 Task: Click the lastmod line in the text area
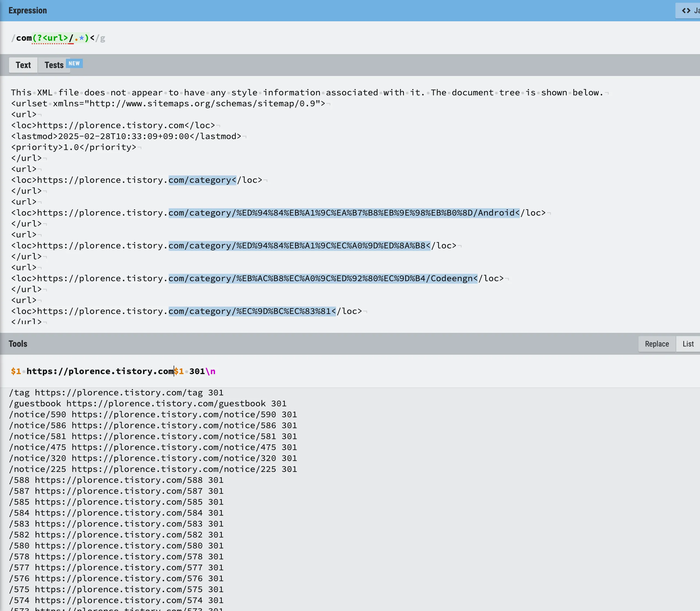tap(126, 136)
